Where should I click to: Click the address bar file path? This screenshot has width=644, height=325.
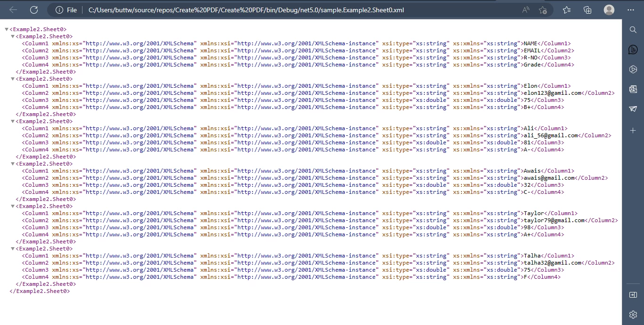click(x=245, y=10)
